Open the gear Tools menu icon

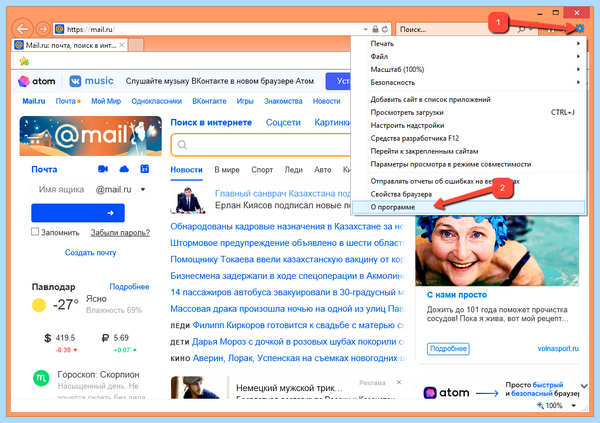[579, 28]
